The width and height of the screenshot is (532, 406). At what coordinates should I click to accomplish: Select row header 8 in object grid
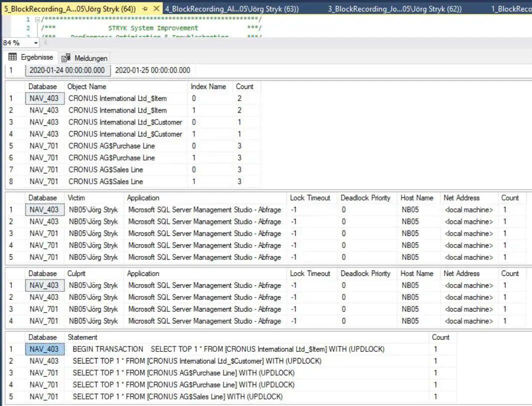pos(15,181)
